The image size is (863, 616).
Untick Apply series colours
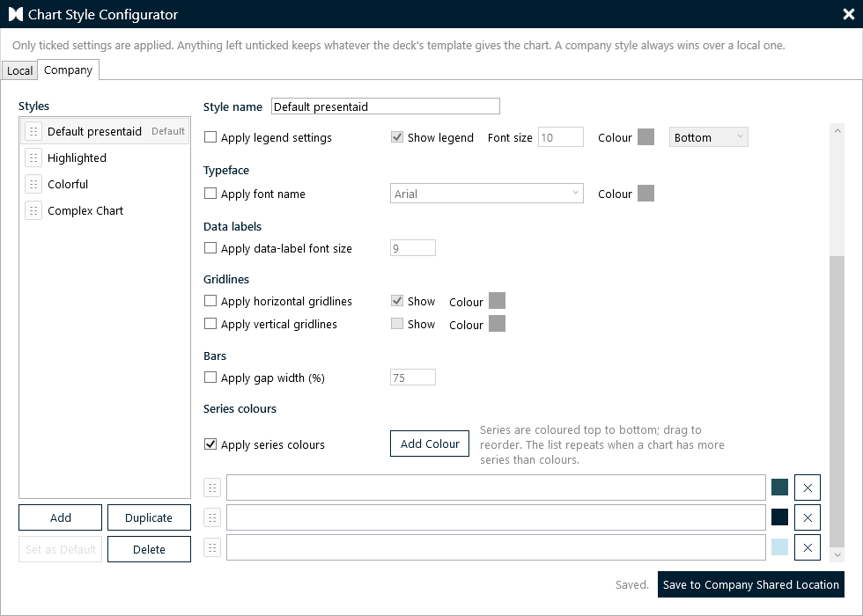(210, 444)
